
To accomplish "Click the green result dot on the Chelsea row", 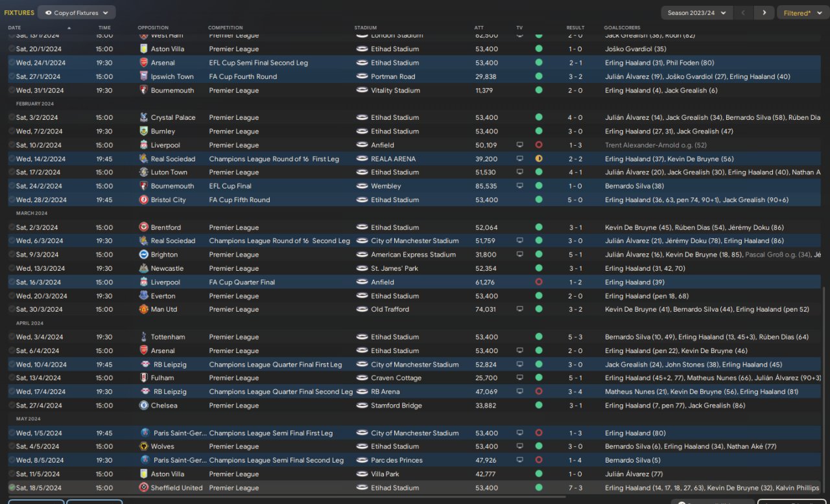I will [538, 406].
